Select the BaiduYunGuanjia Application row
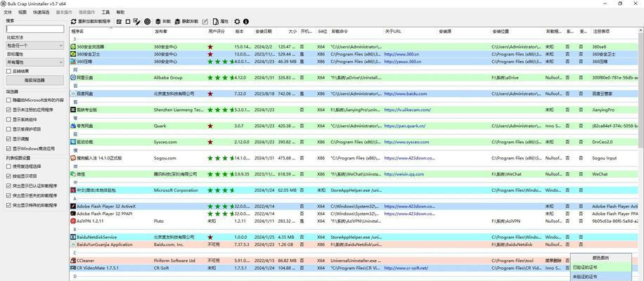The width and height of the screenshot is (644, 281). click(x=354, y=244)
